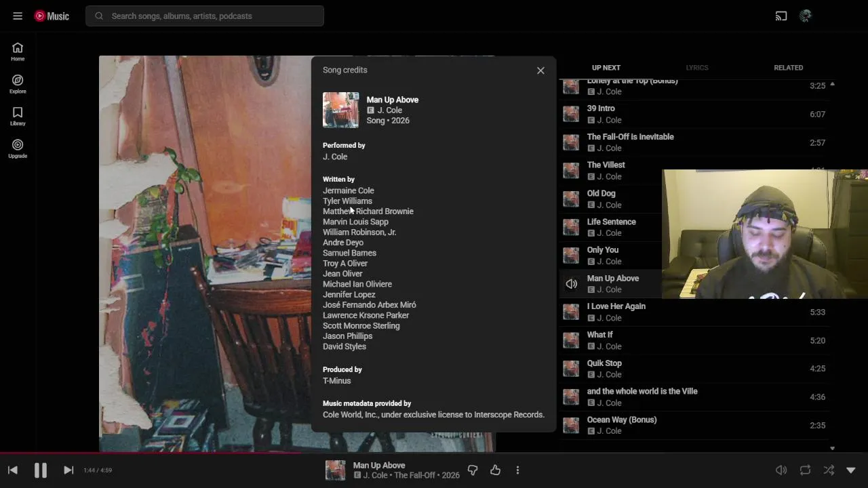This screenshot has width=868, height=488.
Task: Open Library in sidebar
Action: pyautogui.click(x=18, y=117)
